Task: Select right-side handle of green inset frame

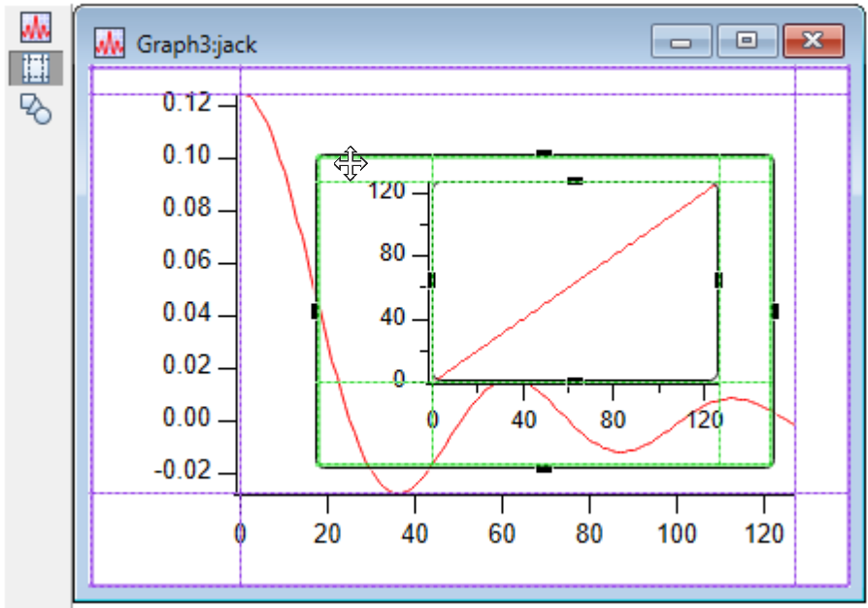Action: (774, 311)
